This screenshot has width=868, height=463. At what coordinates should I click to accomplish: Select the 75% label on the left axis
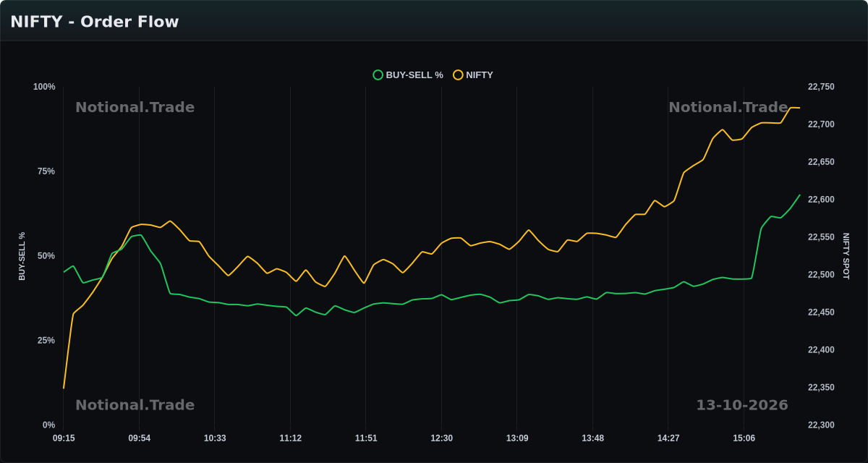click(x=46, y=171)
